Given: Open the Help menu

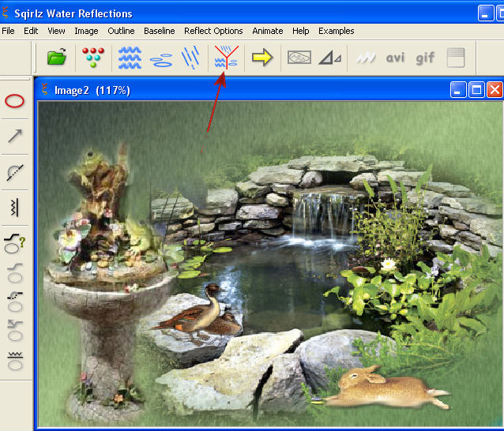Looking at the screenshot, I should click(301, 31).
